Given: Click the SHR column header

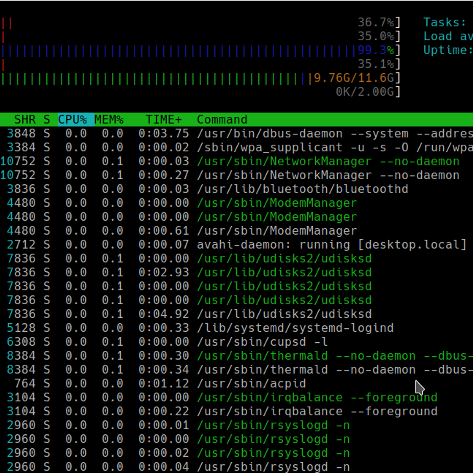Looking at the screenshot, I should tap(25, 119).
